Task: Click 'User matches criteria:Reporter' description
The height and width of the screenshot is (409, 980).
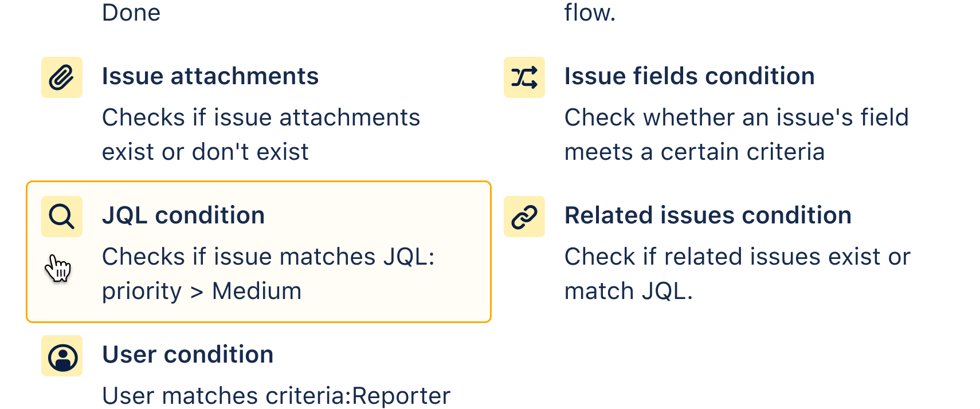Action: [x=276, y=395]
